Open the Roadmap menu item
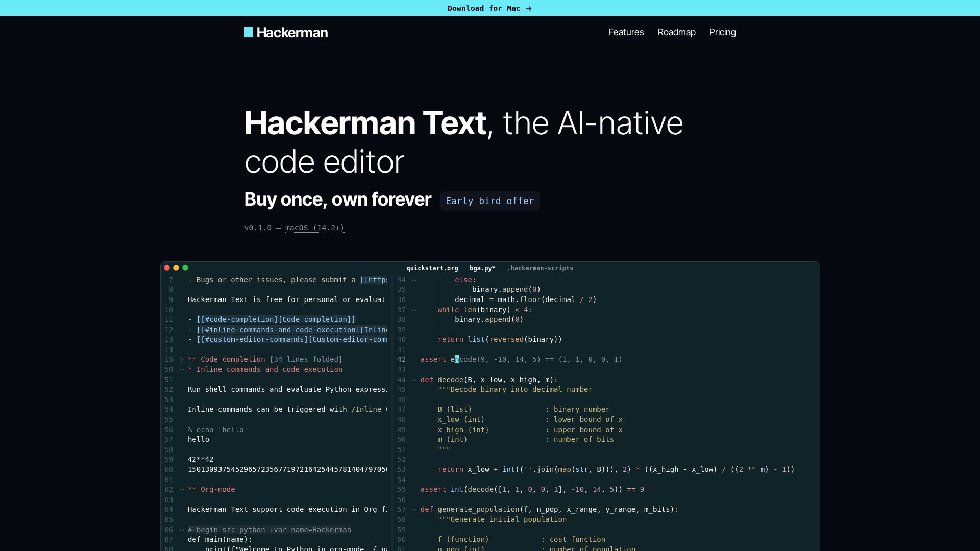Image resolution: width=980 pixels, height=551 pixels. (676, 32)
